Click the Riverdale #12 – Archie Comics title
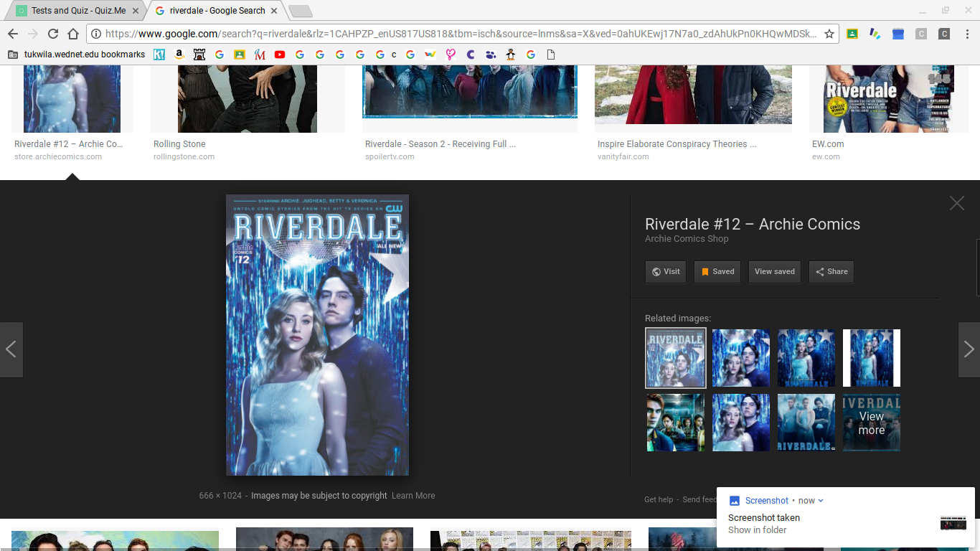Screen dimensions: 980x551 click(x=753, y=224)
